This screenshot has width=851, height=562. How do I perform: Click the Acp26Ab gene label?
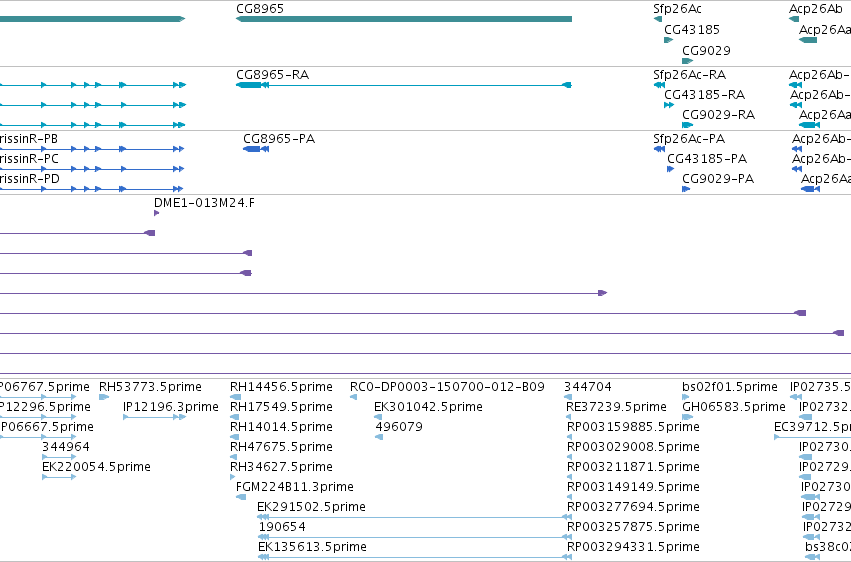point(816,9)
